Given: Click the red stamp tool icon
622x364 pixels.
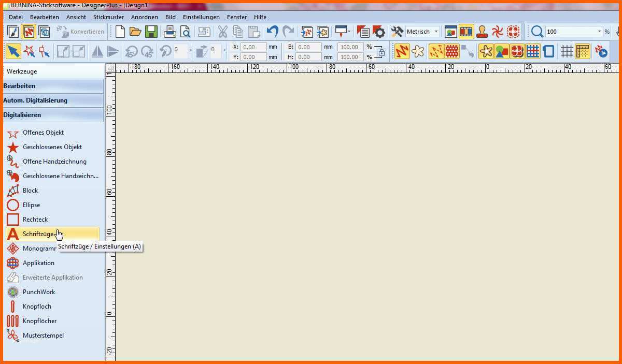Looking at the screenshot, I should point(482,32).
